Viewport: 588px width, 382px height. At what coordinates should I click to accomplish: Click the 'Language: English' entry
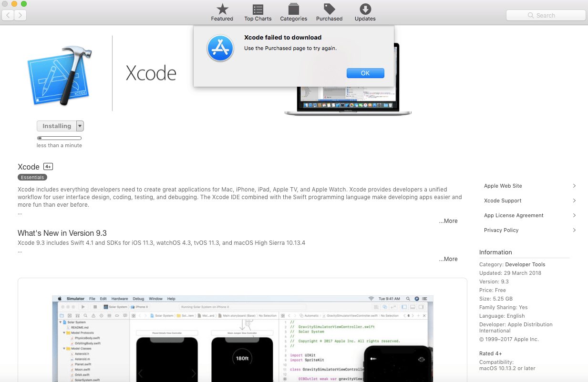coord(502,316)
